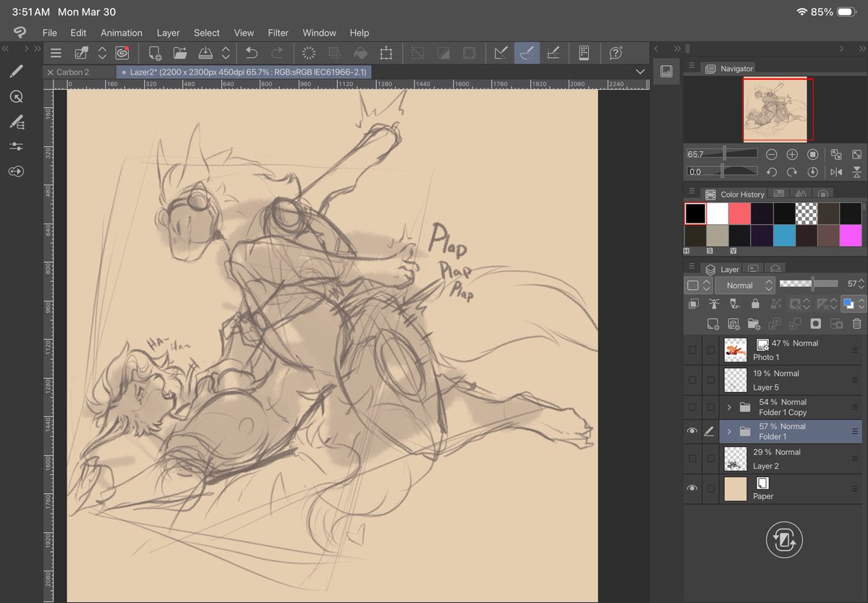Viewport: 868px width, 603px height.
Task: Toggle Set as reference layer lighthouse icon
Action: [714, 304]
